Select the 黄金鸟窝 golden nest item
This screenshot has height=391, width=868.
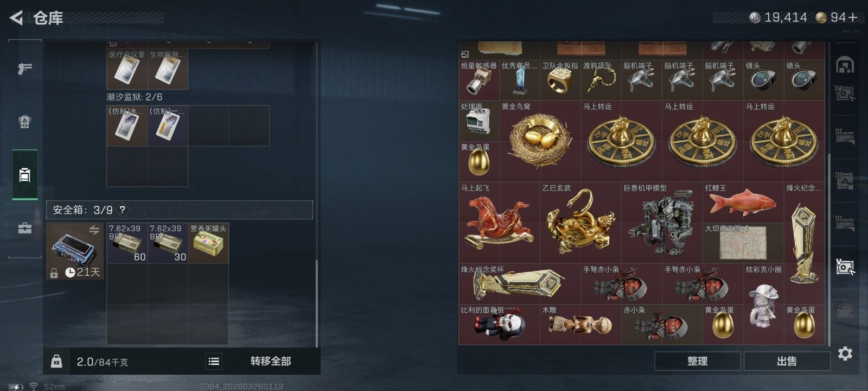540,141
